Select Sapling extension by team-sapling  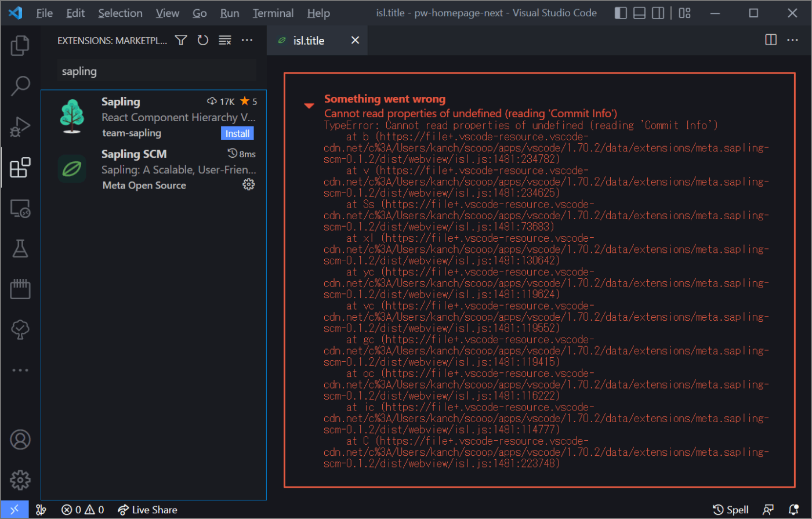[154, 117]
